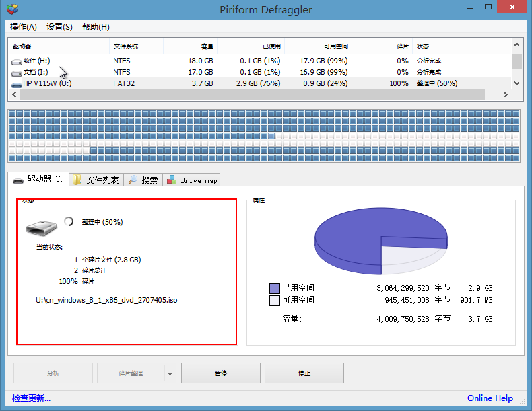Screen dimensions: 532x411
Task: Click the disk usage pie chart
Action: pos(381,241)
